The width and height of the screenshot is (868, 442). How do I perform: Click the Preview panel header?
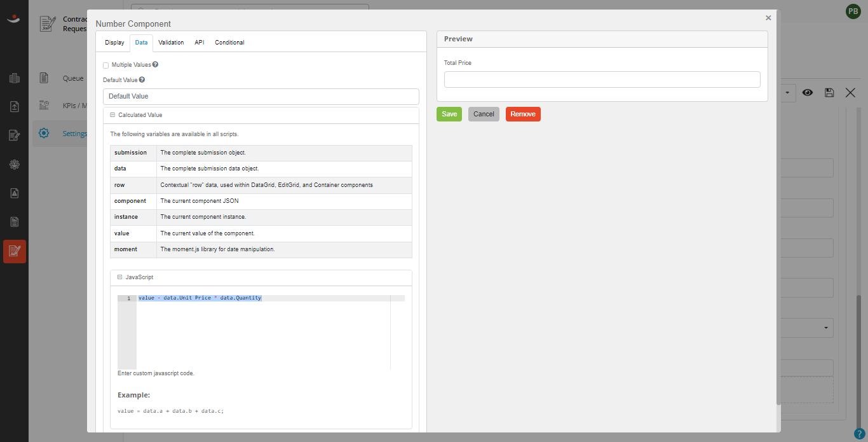(x=602, y=39)
